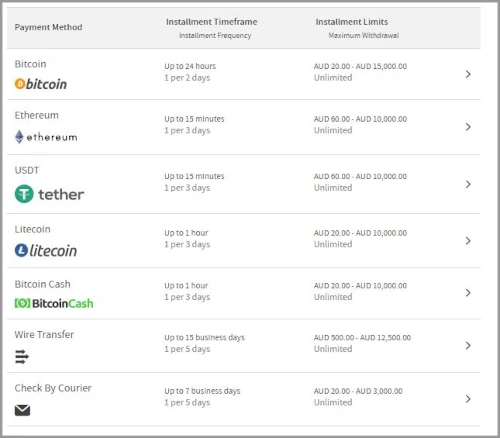Viewport: 500px width, 438px height.
Task: Click the orange bitcoin logo
Action: (x=41, y=84)
